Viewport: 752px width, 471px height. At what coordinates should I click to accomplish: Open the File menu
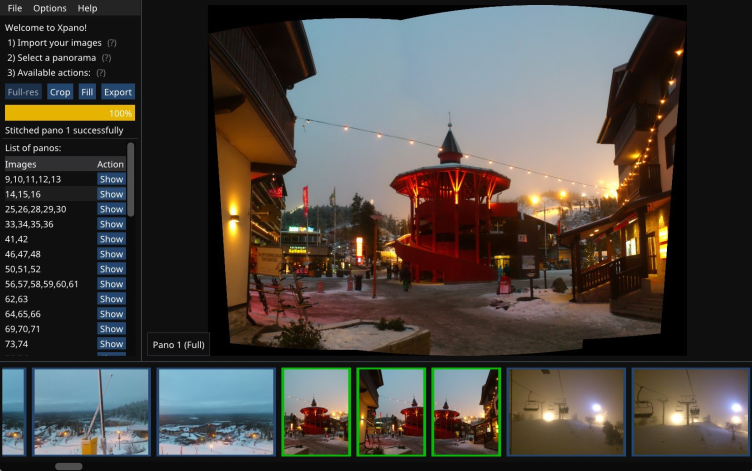[x=14, y=8]
